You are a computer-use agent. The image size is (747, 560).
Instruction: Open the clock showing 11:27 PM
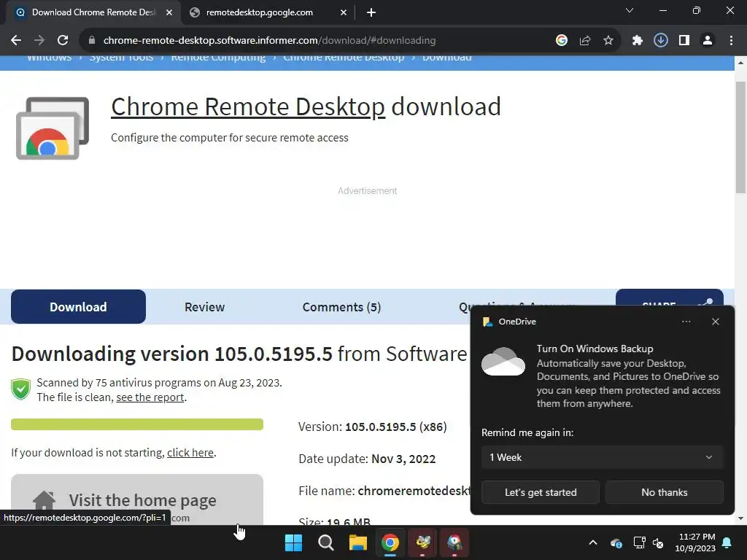[x=695, y=542]
